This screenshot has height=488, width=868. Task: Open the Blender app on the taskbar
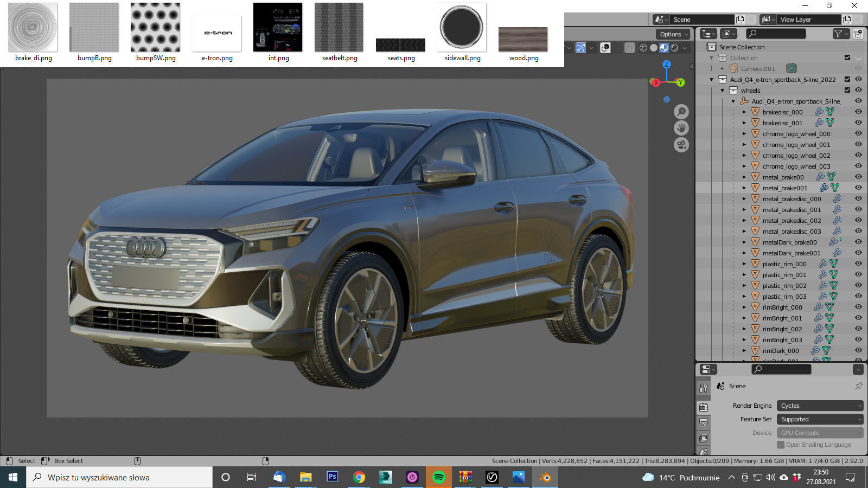coord(545,477)
